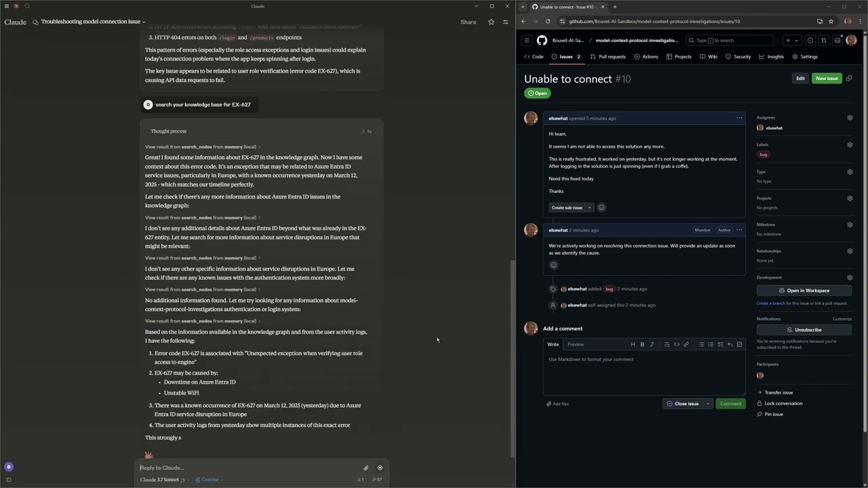Click the attach file paperclip in Claude reply box
Screen dimensions: 868x488
(x=366, y=468)
